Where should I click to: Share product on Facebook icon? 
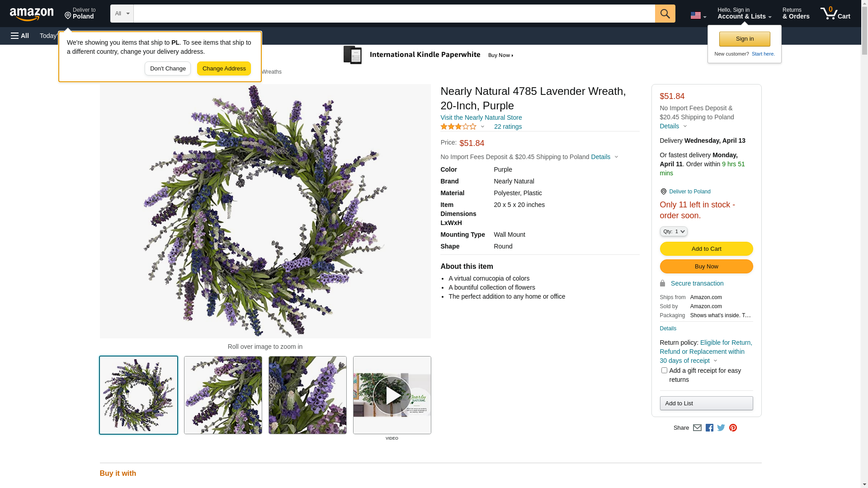pos(709,427)
